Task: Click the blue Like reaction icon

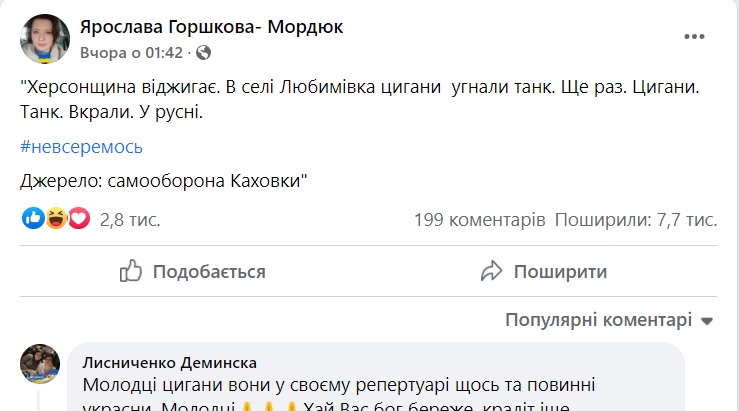Action: (x=33, y=218)
